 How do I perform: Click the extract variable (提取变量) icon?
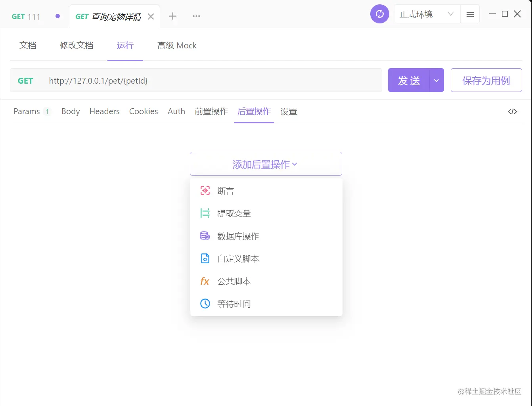click(x=205, y=213)
